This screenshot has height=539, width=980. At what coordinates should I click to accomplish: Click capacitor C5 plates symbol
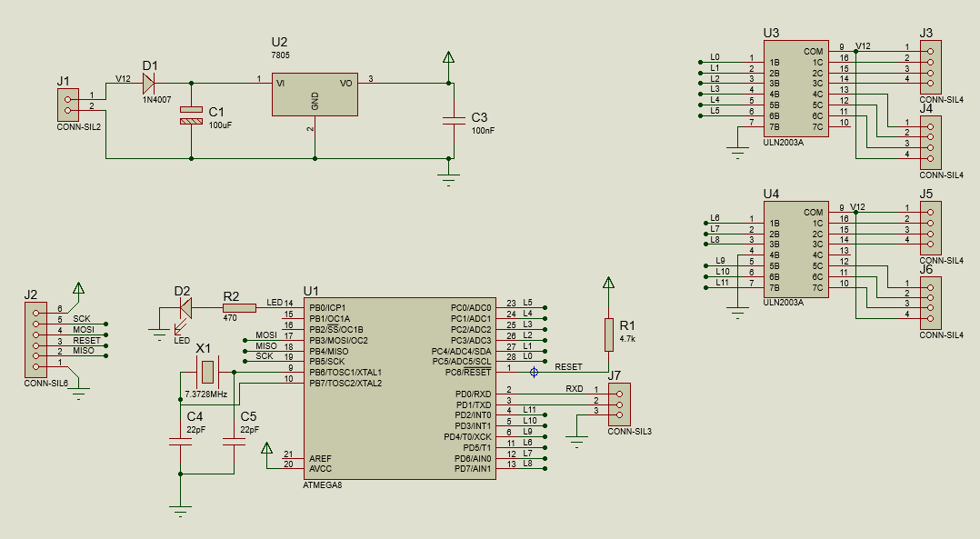234,442
